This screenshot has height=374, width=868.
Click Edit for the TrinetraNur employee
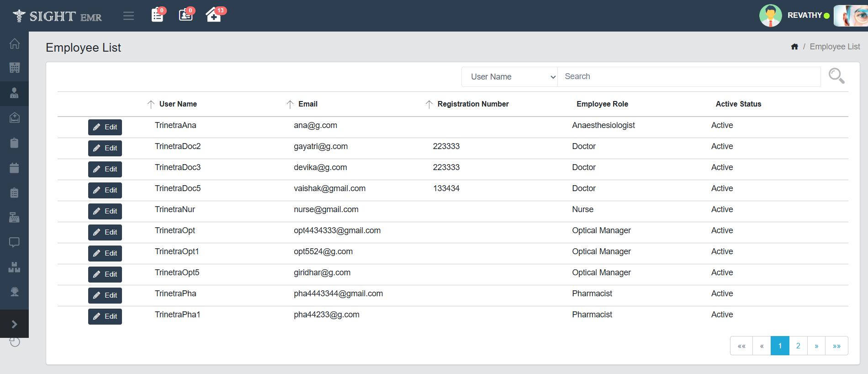point(105,211)
